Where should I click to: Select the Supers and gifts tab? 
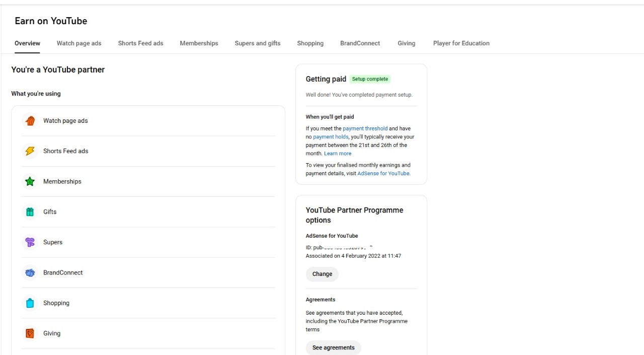coord(258,43)
